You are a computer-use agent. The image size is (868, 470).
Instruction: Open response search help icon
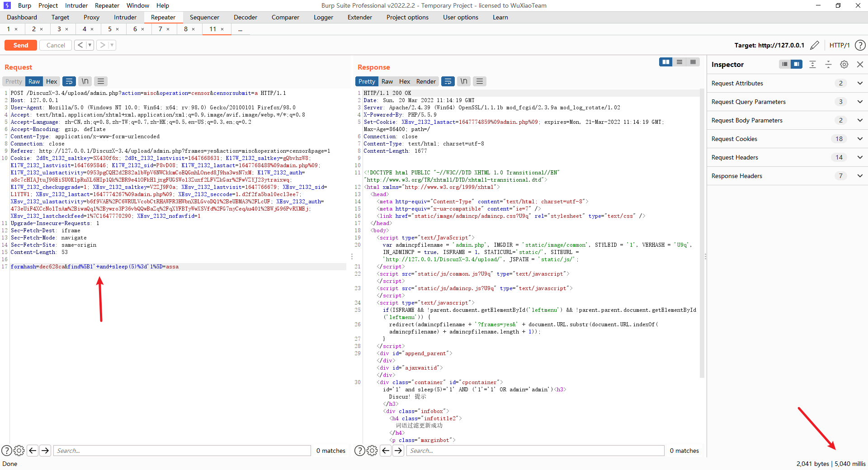(x=360, y=451)
